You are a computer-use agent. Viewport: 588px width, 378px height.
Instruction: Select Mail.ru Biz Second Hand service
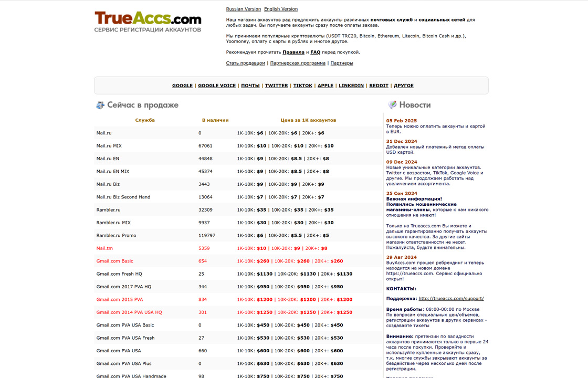click(x=123, y=197)
